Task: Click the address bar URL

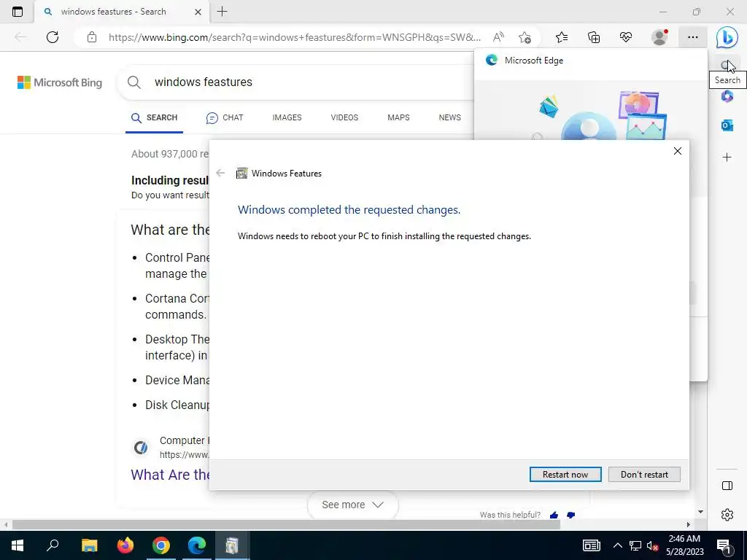Action: click(295, 37)
